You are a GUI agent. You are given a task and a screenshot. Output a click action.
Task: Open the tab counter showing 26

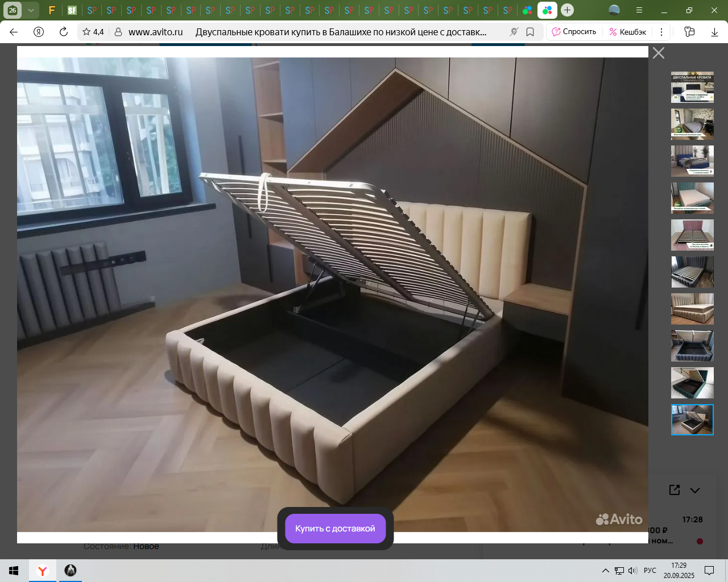coord(13,10)
